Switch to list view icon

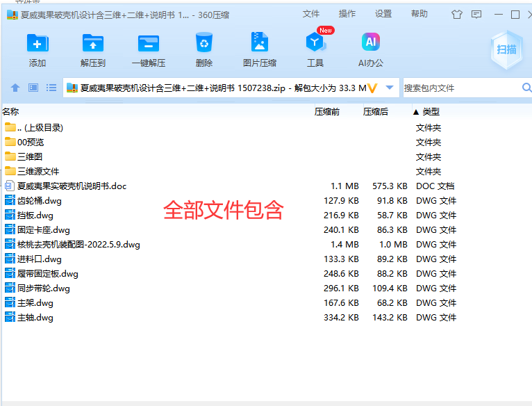point(51,88)
